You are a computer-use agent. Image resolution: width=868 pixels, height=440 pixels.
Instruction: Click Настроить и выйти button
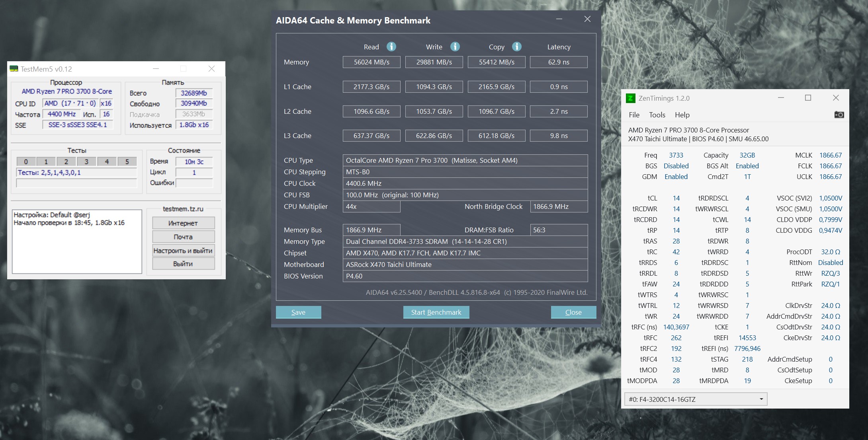[x=183, y=251]
